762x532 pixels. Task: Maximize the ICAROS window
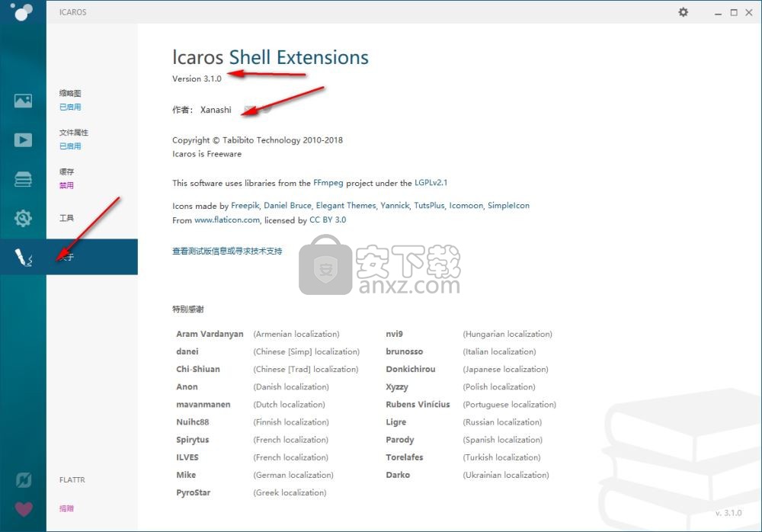(x=734, y=13)
